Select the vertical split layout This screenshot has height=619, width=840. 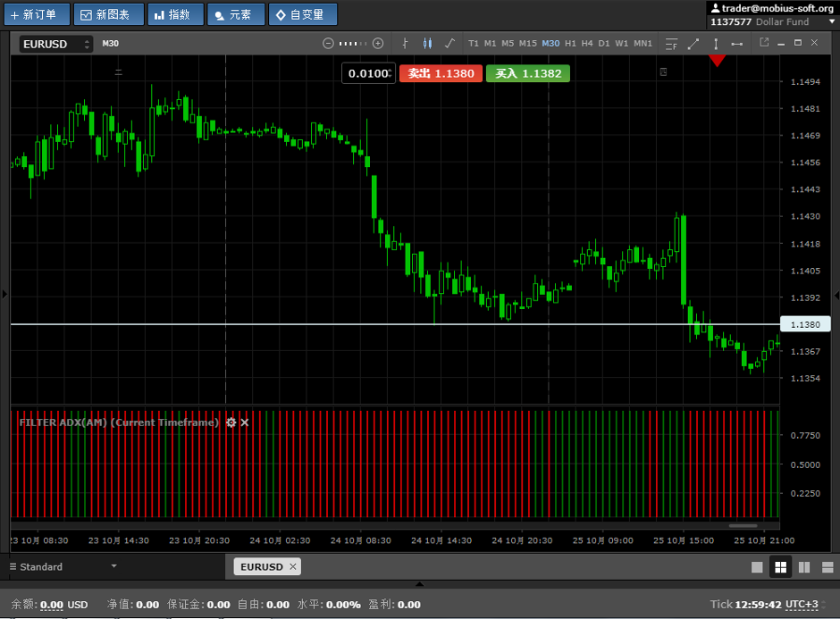(x=803, y=567)
